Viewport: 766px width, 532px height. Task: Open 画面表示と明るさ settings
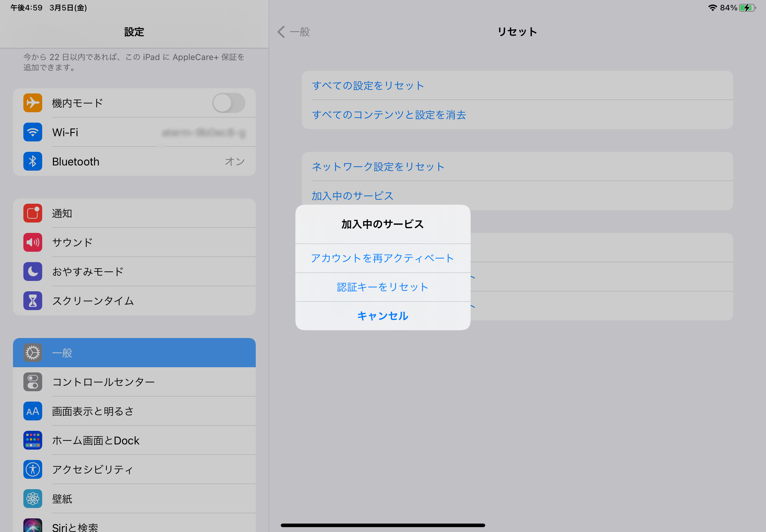(x=134, y=411)
